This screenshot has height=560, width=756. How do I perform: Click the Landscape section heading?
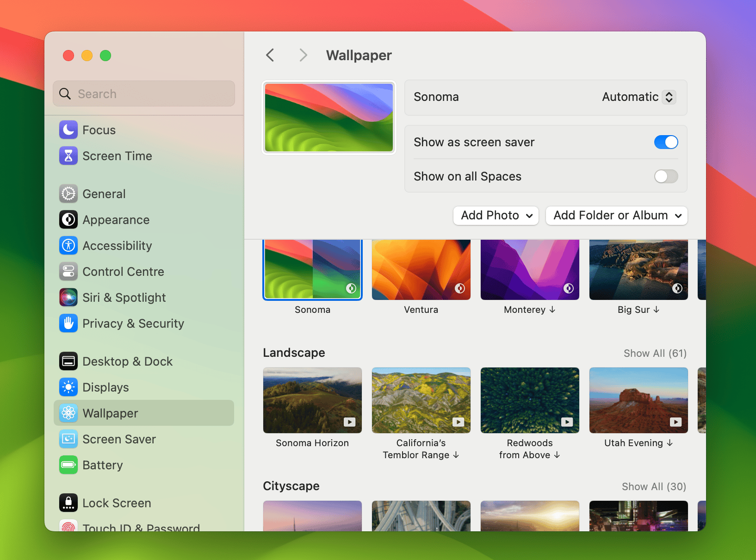pyautogui.click(x=294, y=353)
